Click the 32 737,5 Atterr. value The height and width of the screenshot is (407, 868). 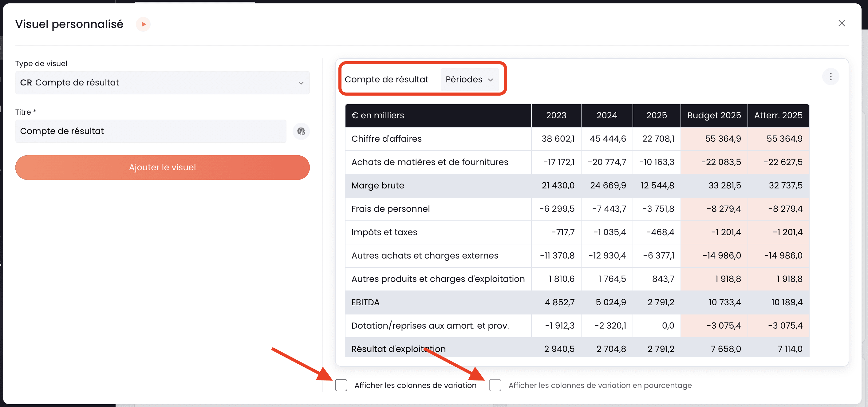click(785, 186)
